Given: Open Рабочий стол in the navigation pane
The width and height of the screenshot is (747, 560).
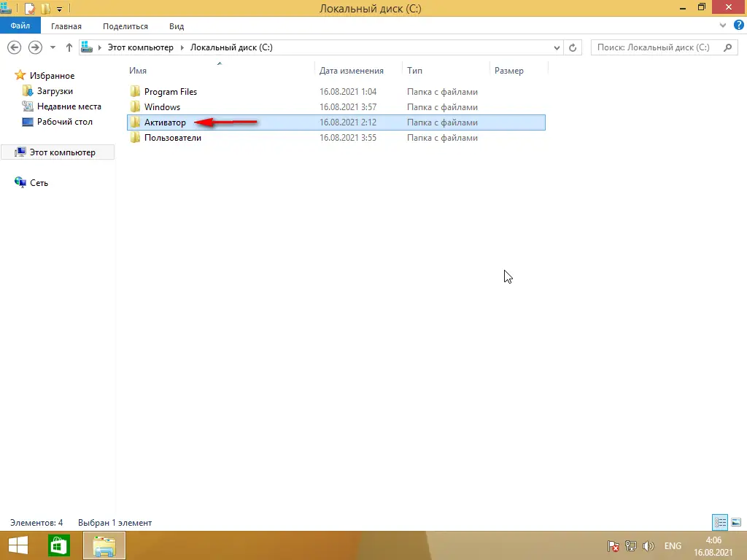Looking at the screenshot, I should 65,122.
